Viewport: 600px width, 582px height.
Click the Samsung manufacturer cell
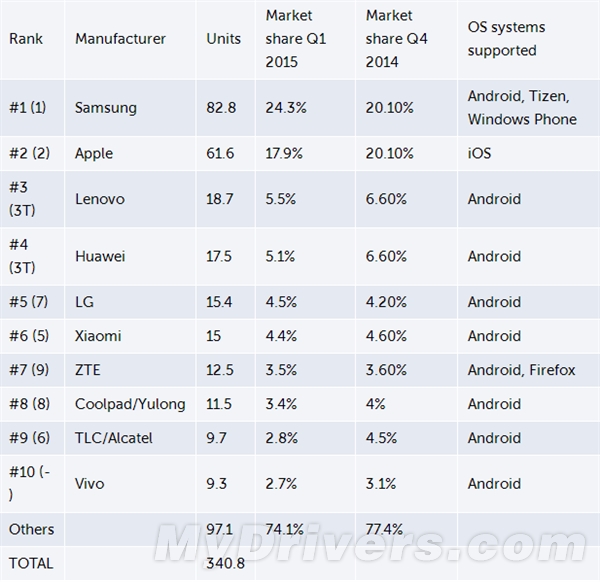pos(106,107)
